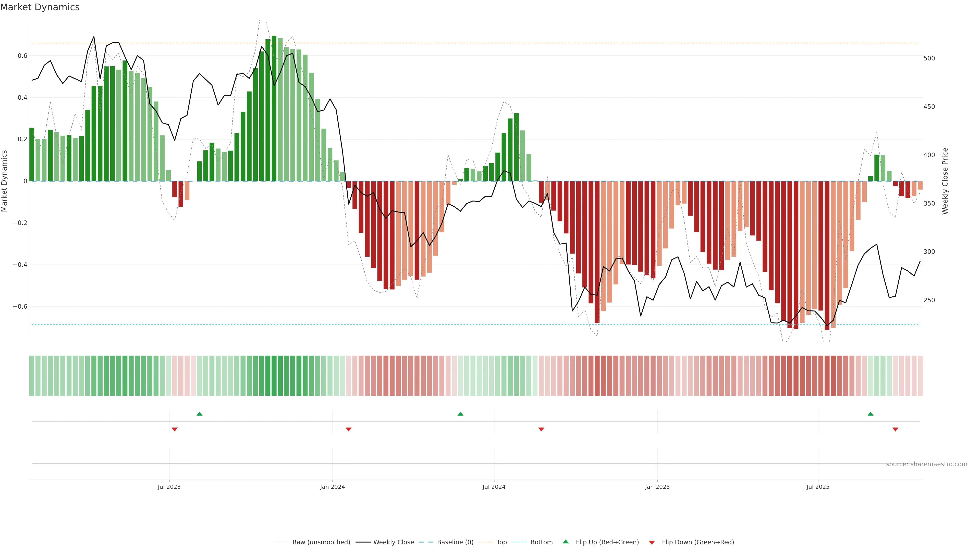The image size is (980, 551).
Task: Toggle the Baseline (0) legend entry
Action: click(455, 542)
